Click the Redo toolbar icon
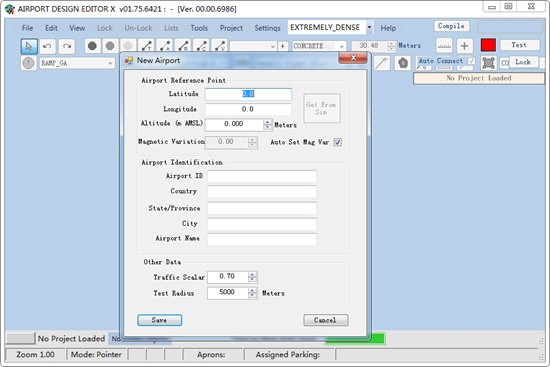 (67, 46)
